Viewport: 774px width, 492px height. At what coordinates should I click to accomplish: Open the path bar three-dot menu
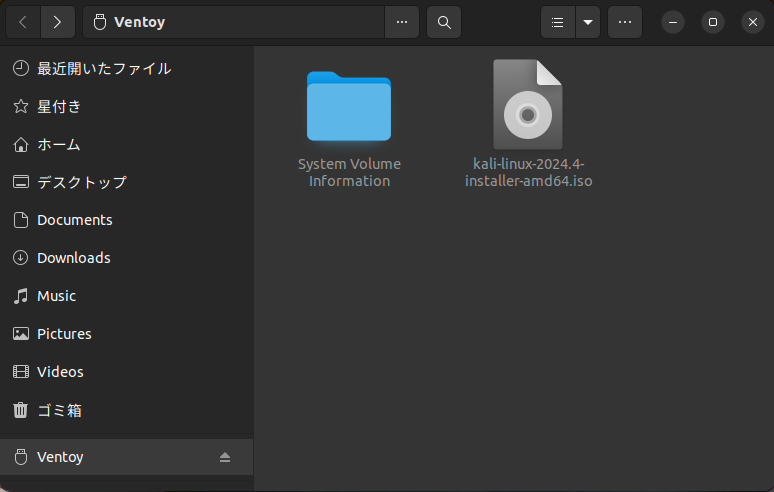[x=402, y=22]
